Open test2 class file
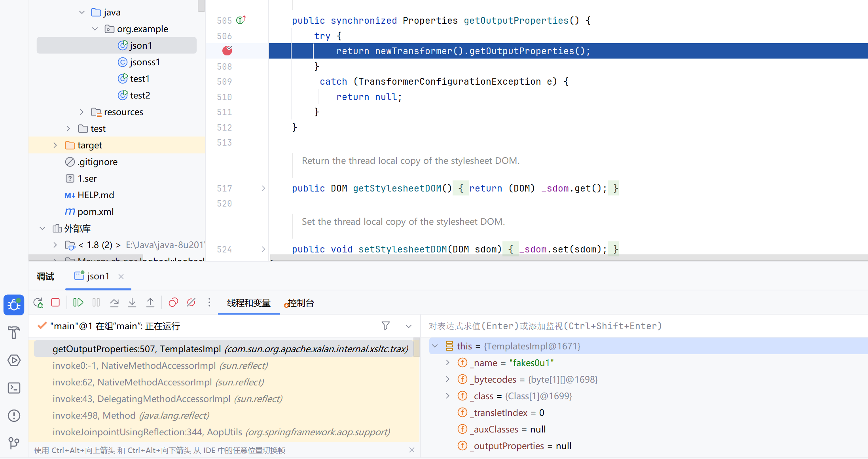The height and width of the screenshot is (459, 868). click(x=134, y=95)
